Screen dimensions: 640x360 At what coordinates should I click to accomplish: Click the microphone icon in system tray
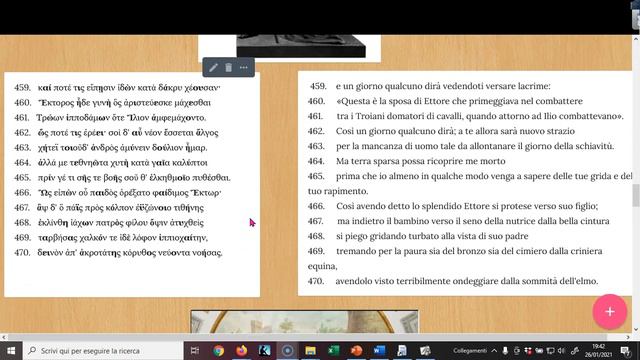pos(505,351)
